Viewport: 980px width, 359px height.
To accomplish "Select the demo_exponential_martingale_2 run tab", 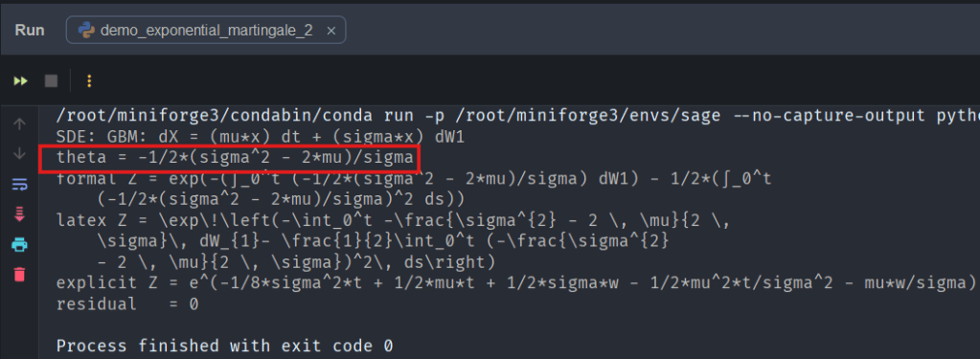I will click(x=206, y=30).
